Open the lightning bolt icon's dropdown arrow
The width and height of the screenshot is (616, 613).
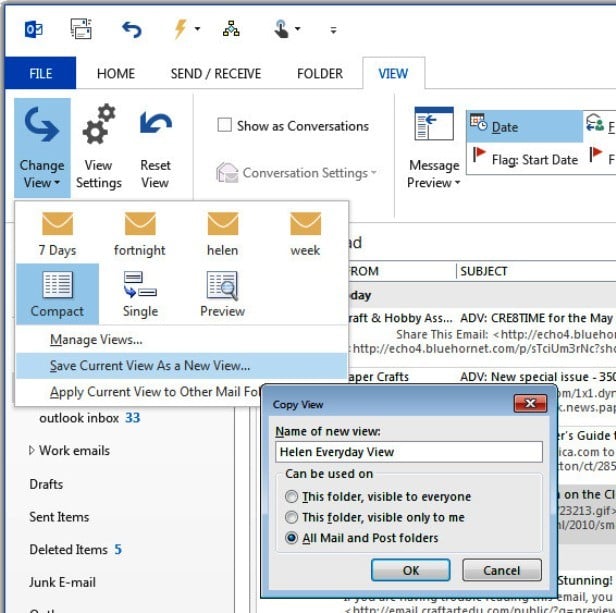197,29
